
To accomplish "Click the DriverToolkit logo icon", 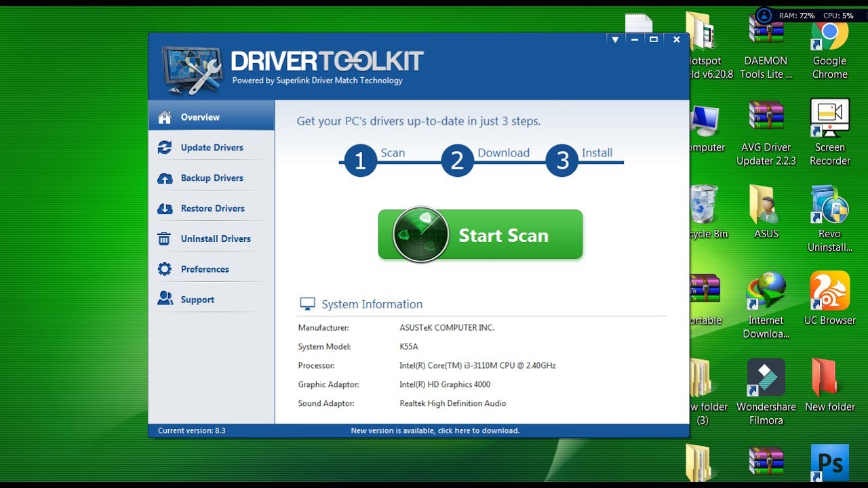I will tap(193, 69).
